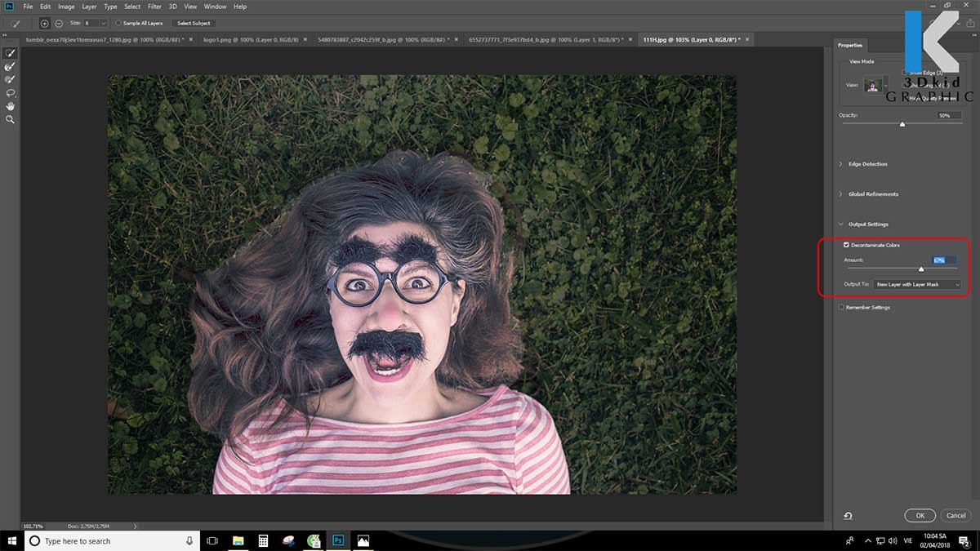Open the Edit menu
Viewport: 980px width, 551px height.
pyautogui.click(x=46, y=7)
